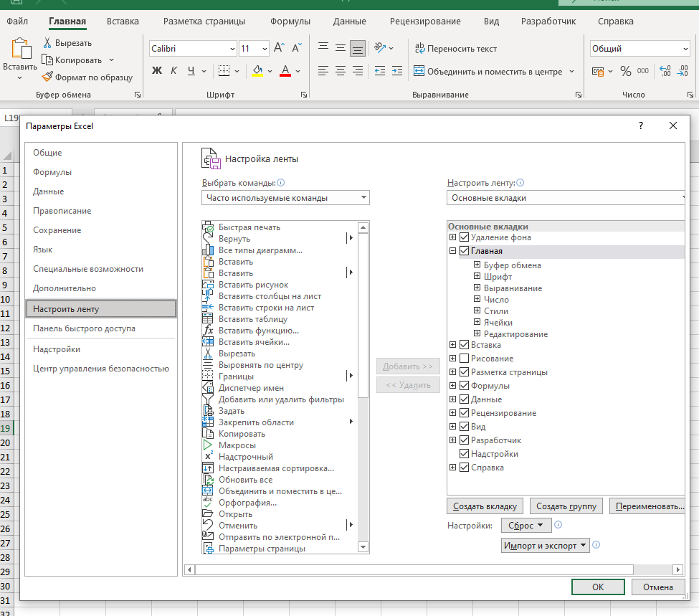
Task: Click the increase decimal icon
Action: (665, 71)
